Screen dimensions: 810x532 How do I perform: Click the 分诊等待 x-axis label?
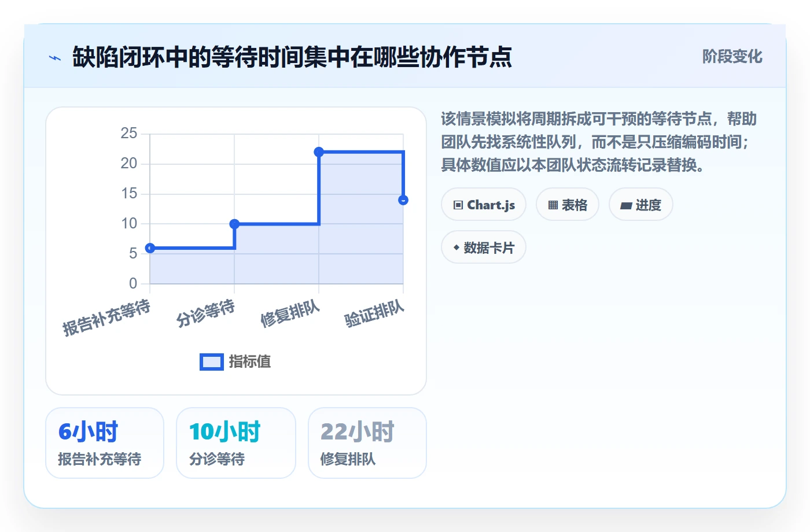click(206, 313)
